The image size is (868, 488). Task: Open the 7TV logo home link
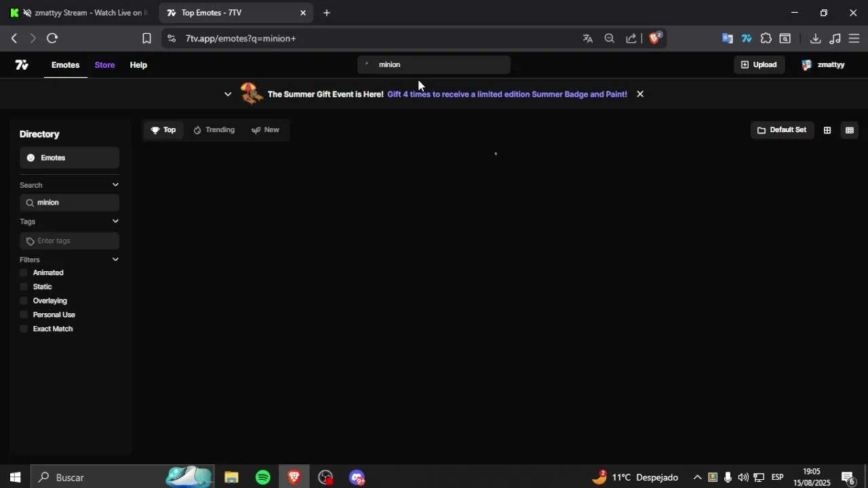tap(22, 65)
